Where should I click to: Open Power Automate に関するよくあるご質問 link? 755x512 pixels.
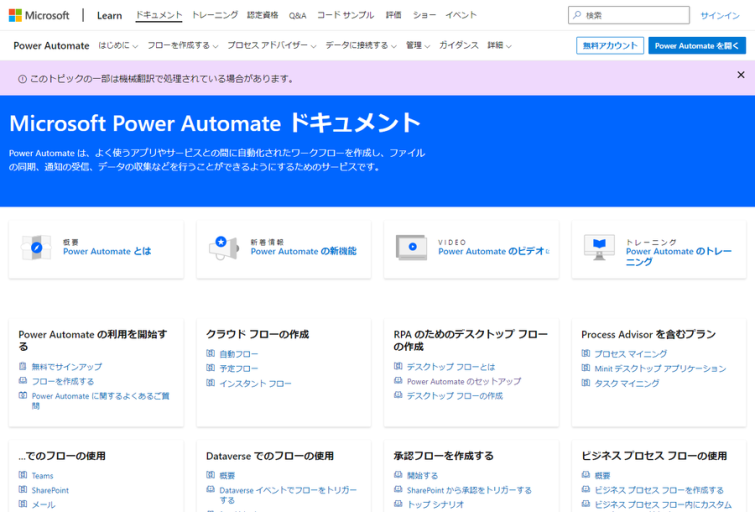pyautogui.click(x=101, y=401)
